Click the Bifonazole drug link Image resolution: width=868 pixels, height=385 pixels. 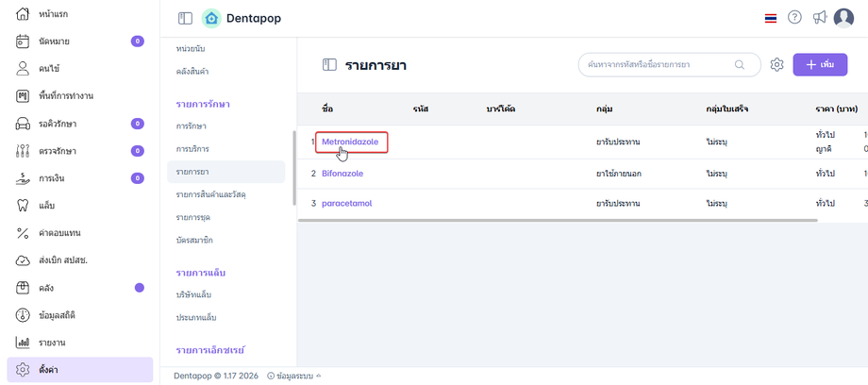342,174
